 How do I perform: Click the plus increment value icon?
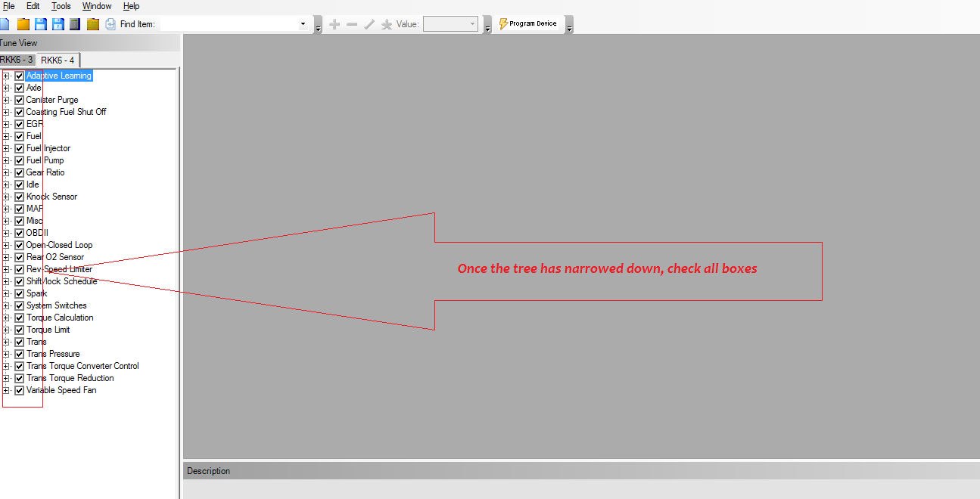[x=334, y=24]
